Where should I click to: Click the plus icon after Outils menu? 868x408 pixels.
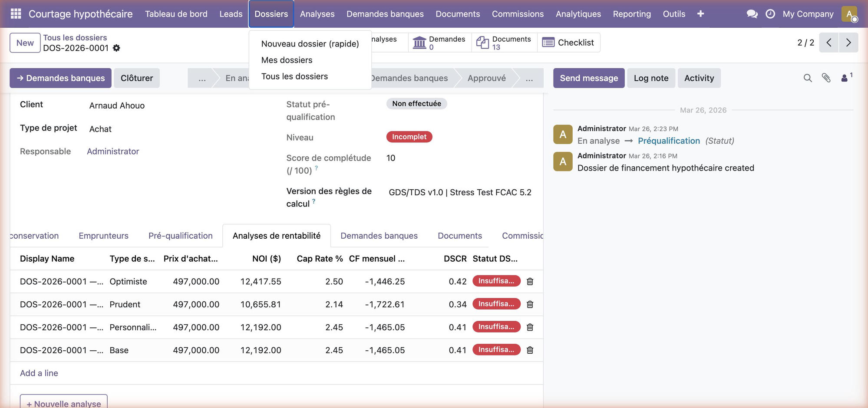[x=700, y=14]
